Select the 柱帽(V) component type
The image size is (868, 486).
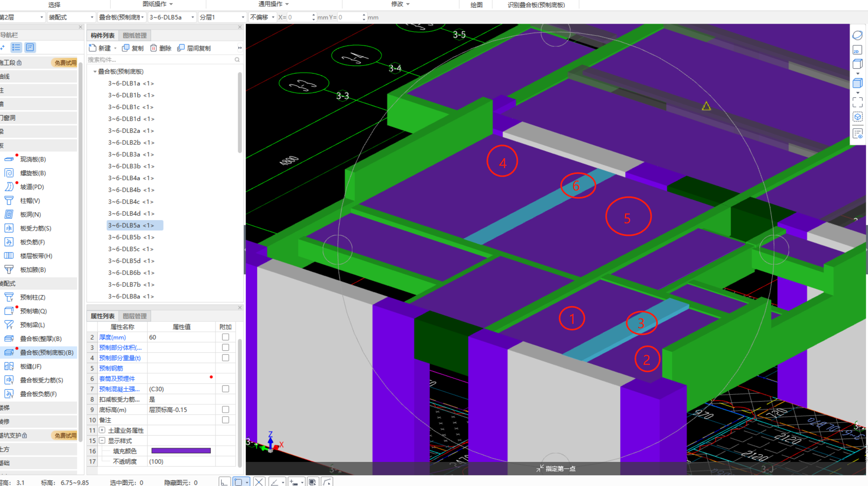point(30,201)
